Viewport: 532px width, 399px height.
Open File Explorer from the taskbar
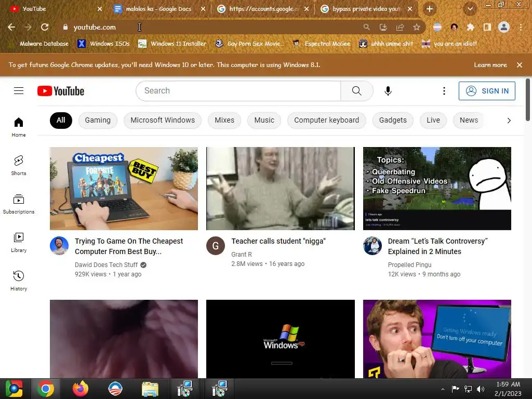(150, 389)
